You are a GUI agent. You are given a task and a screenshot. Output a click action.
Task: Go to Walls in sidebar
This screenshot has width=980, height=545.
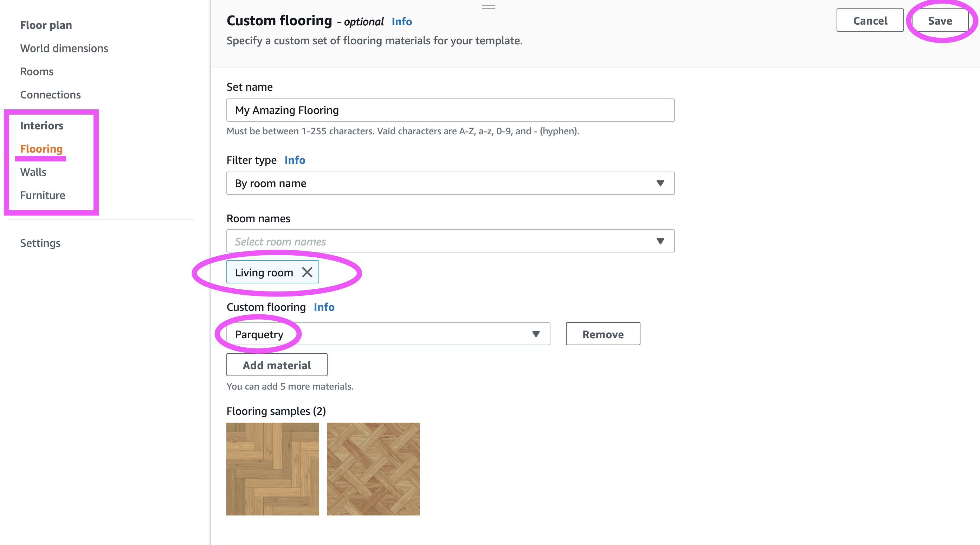click(x=33, y=172)
